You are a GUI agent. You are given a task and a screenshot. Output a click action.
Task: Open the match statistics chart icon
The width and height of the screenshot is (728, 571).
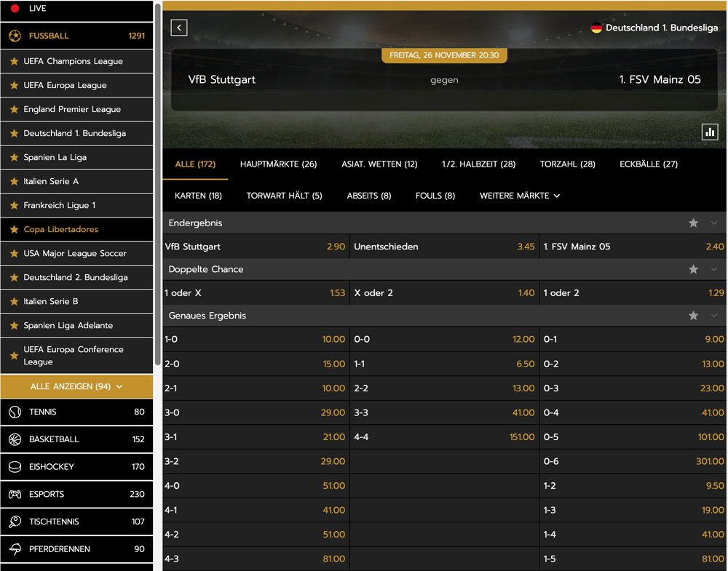click(709, 132)
